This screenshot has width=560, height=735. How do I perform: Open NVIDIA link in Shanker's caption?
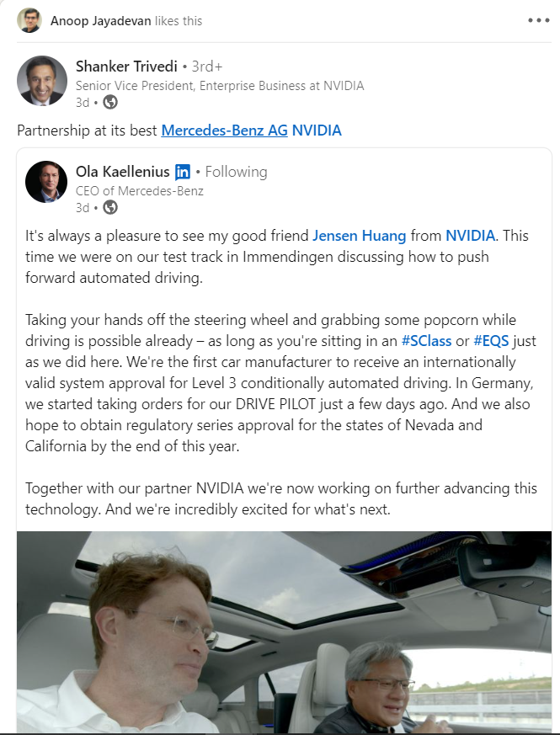point(317,130)
